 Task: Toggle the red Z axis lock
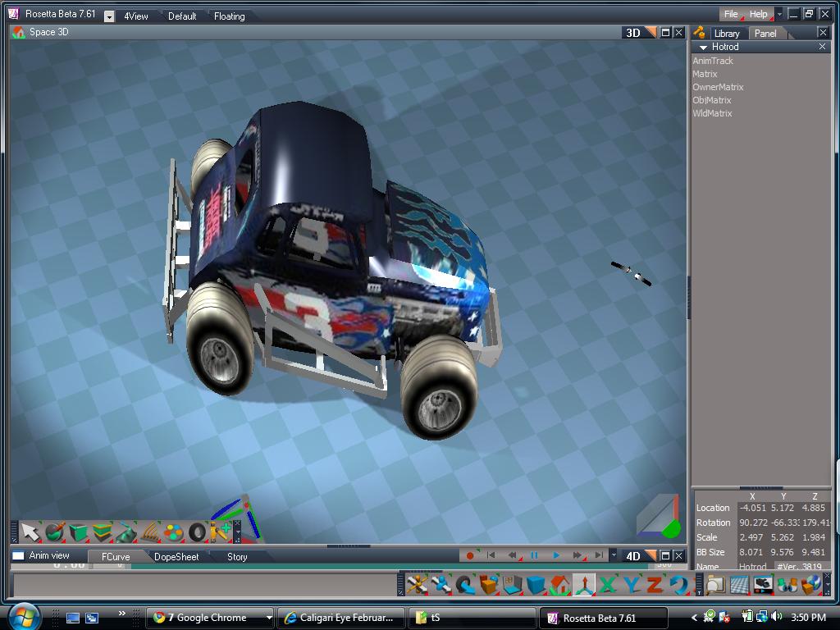coord(655,585)
